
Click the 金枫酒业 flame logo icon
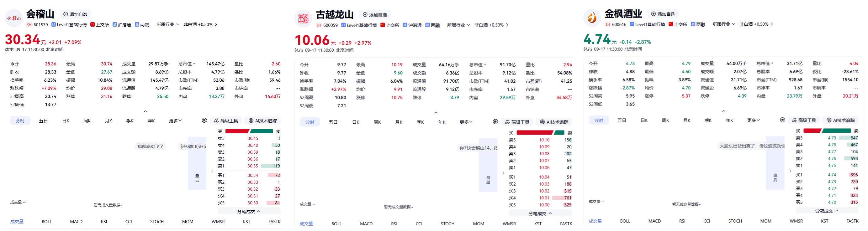coord(592,18)
